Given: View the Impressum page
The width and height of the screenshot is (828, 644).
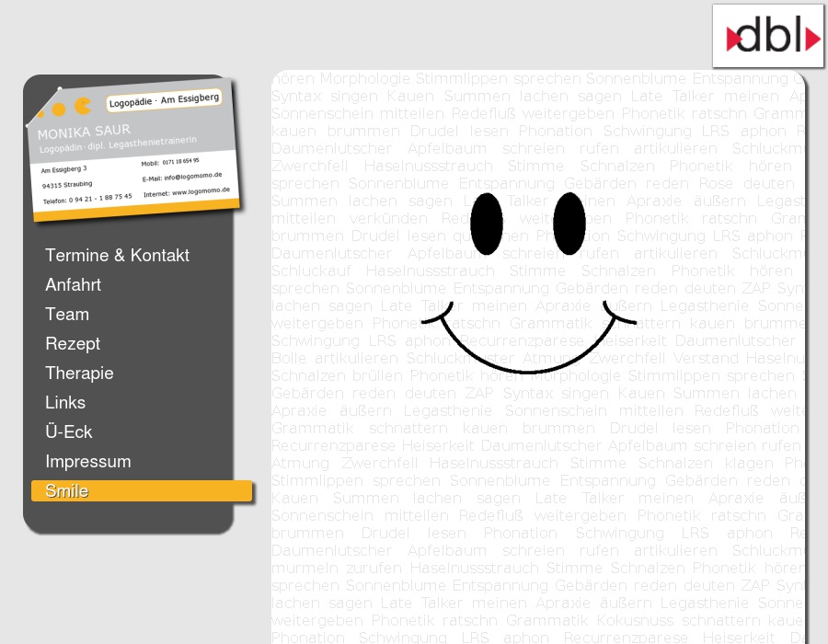Looking at the screenshot, I should coord(88,462).
